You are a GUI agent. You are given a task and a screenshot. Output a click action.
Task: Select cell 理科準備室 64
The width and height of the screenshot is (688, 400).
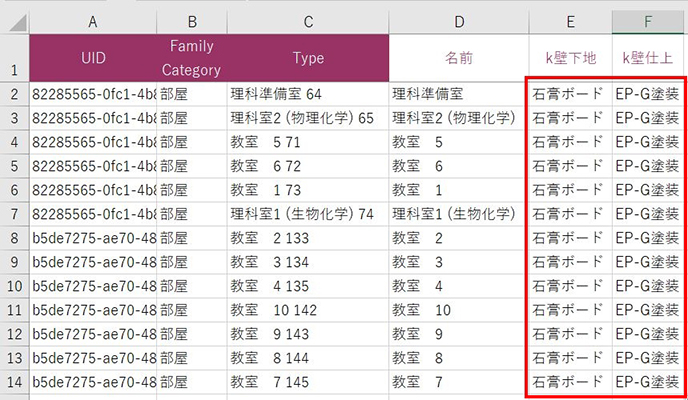(308, 94)
